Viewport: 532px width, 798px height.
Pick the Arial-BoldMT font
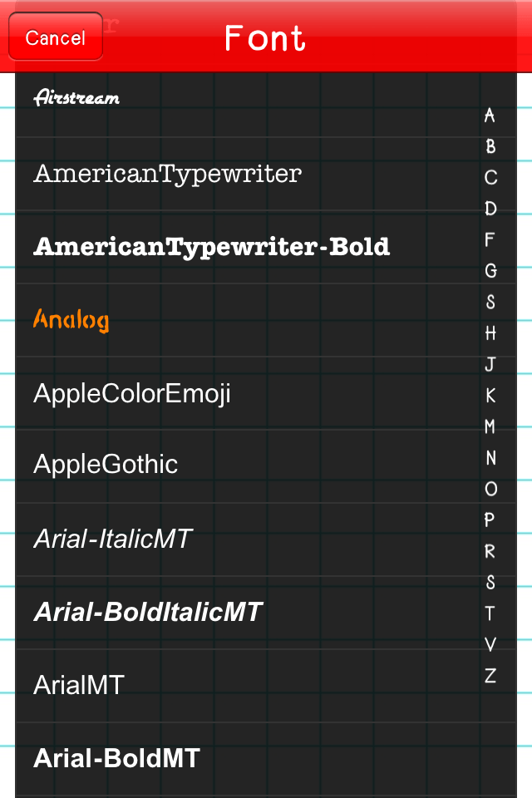pyautogui.click(x=117, y=758)
